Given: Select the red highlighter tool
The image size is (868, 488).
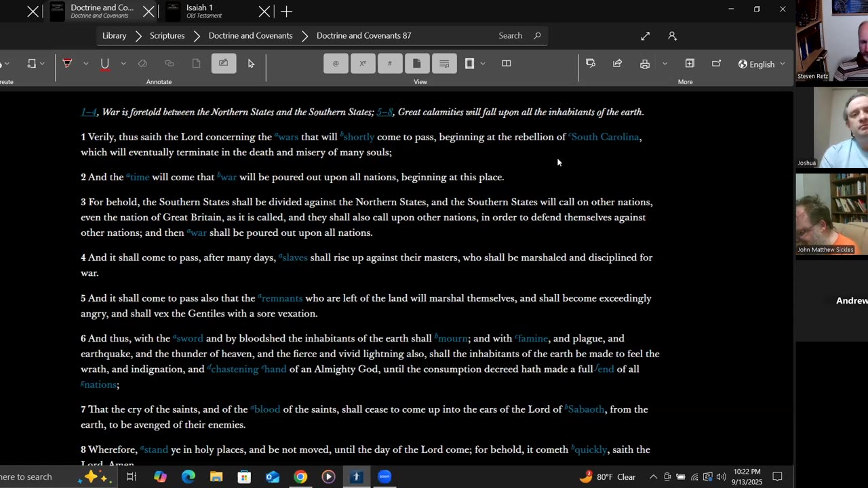Looking at the screenshot, I should point(67,63).
